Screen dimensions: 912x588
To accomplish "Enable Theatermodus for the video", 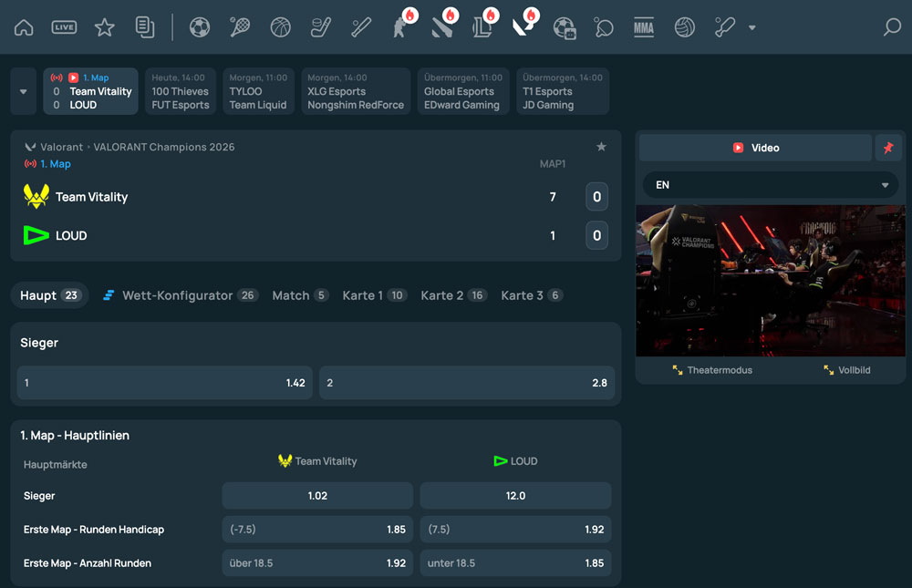I will [x=712, y=370].
